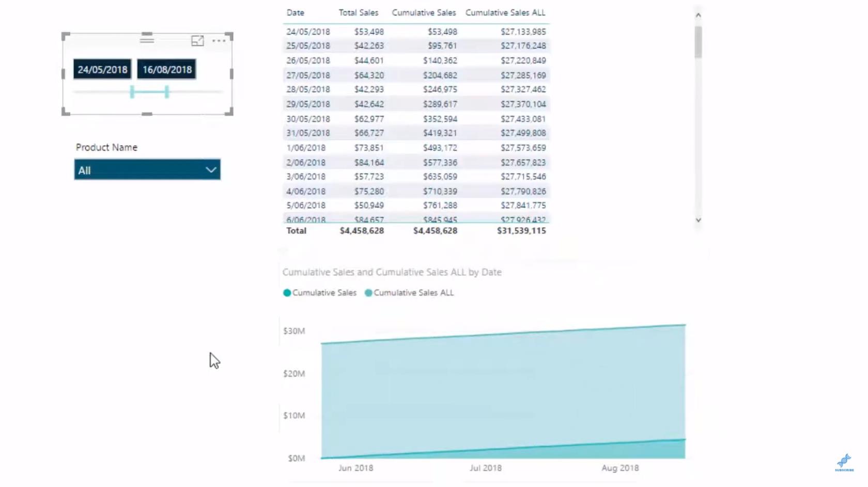868x487 pixels.
Task: Select the 31/05/2018 table row date
Action: pos(308,133)
